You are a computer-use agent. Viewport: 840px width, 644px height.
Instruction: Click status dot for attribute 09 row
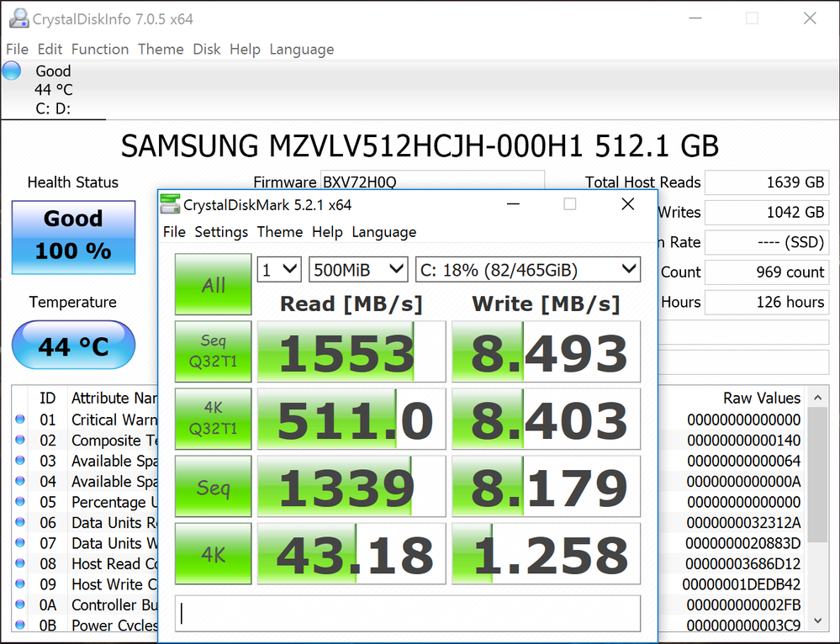[20, 584]
